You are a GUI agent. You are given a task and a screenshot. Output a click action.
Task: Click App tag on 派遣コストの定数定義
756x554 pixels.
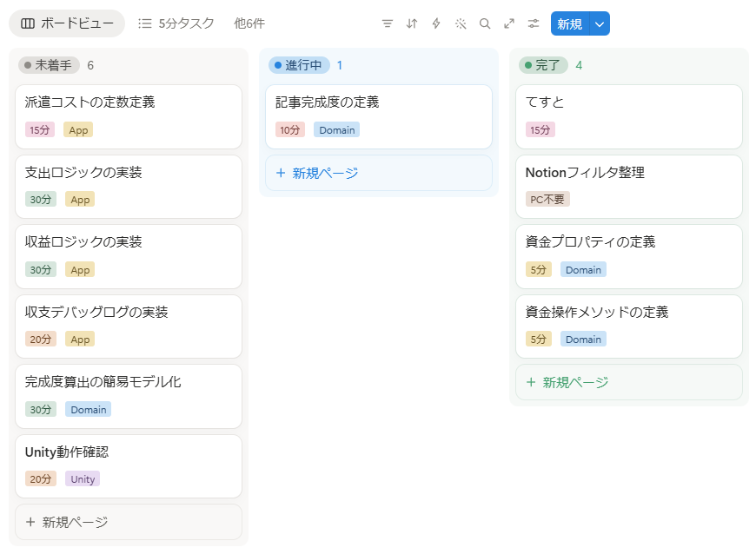click(x=78, y=130)
